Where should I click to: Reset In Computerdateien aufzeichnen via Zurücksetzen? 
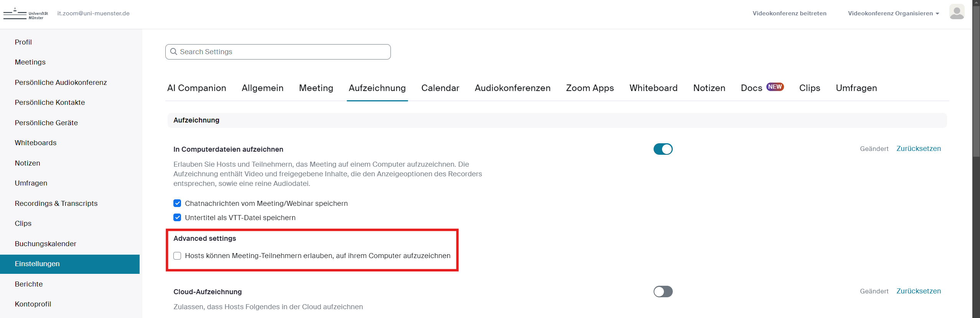point(918,149)
